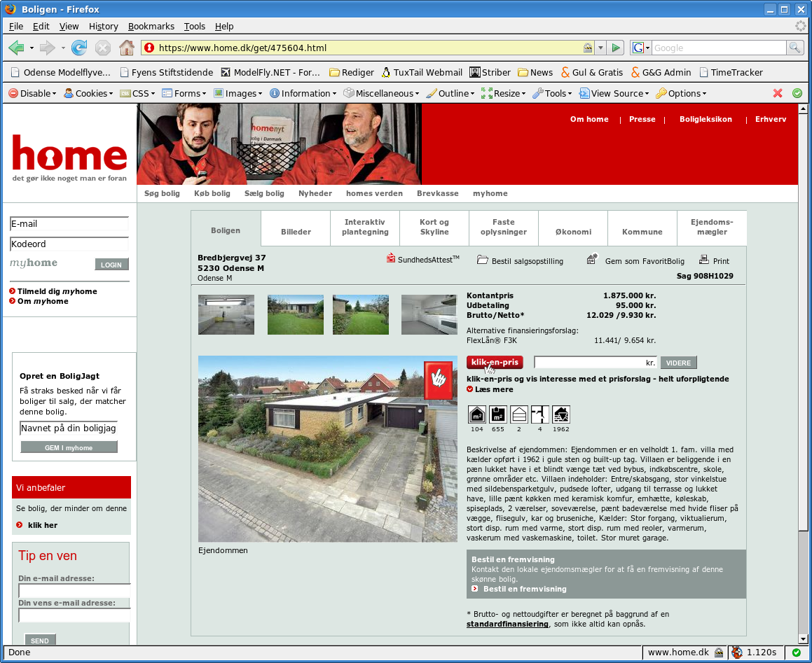The image size is (812, 663).
Task: Go to the home page icon
Action: point(127,48)
